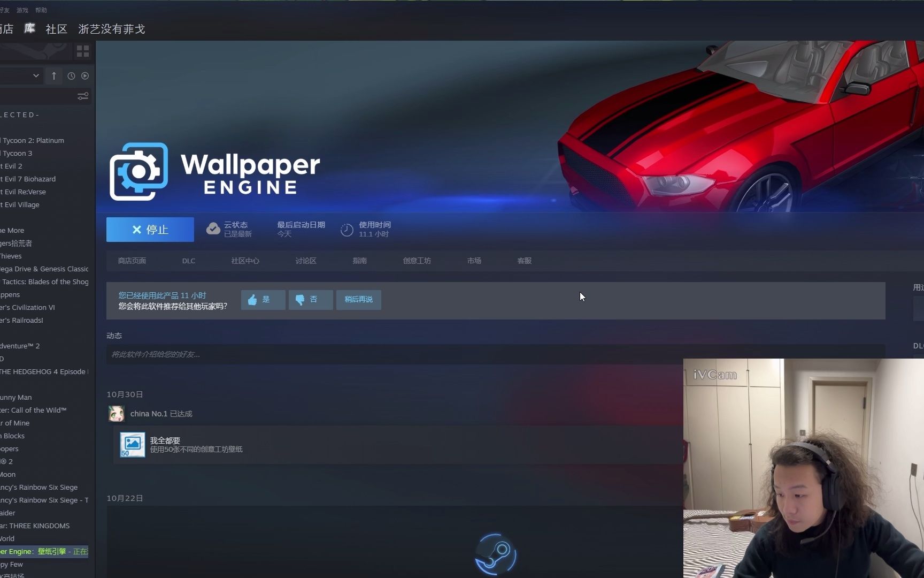Open the 市场 tab
The height and width of the screenshot is (578, 924).
(474, 261)
